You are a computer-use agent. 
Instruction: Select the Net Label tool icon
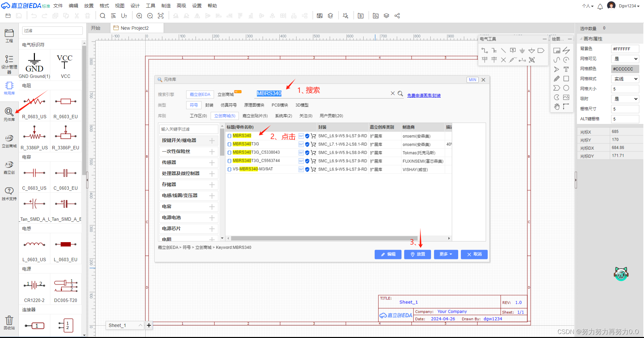[513, 51]
